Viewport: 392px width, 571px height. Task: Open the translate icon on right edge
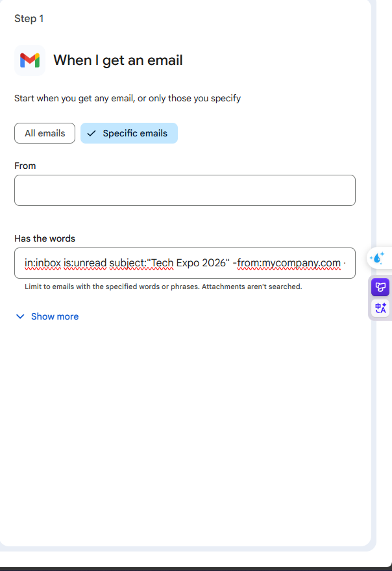tap(380, 308)
